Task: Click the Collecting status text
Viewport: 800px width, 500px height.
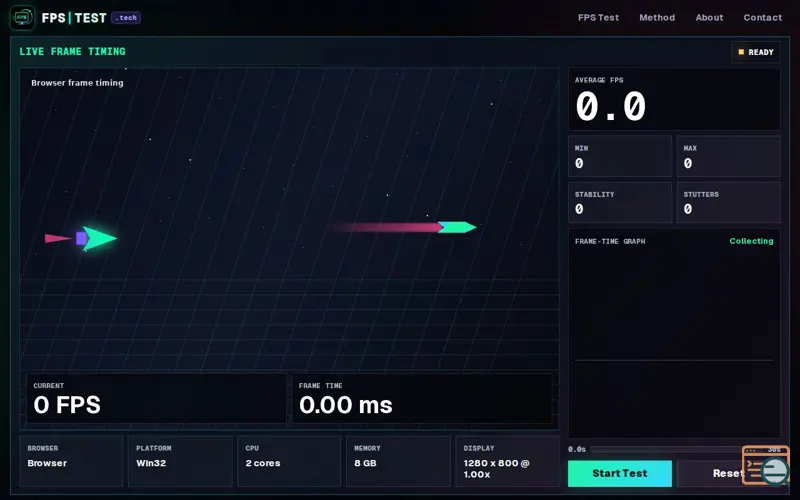Action: pos(751,241)
